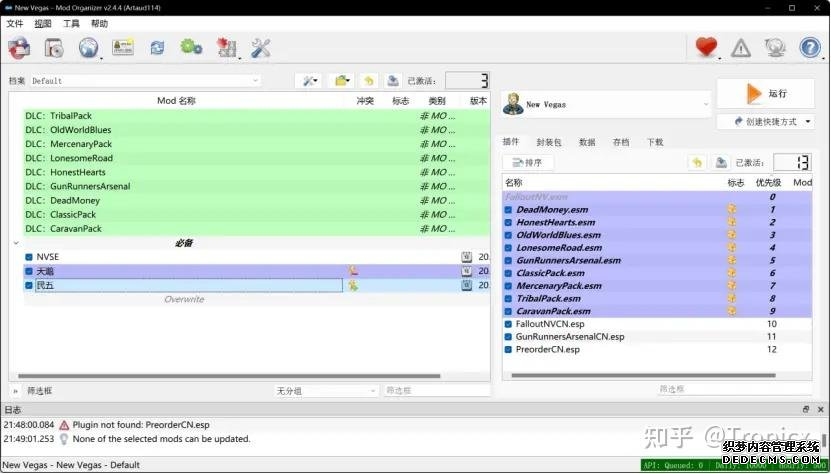This screenshot has height=474, width=831.
Task: Open the Default profile dropdown
Action: click(145, 81)
